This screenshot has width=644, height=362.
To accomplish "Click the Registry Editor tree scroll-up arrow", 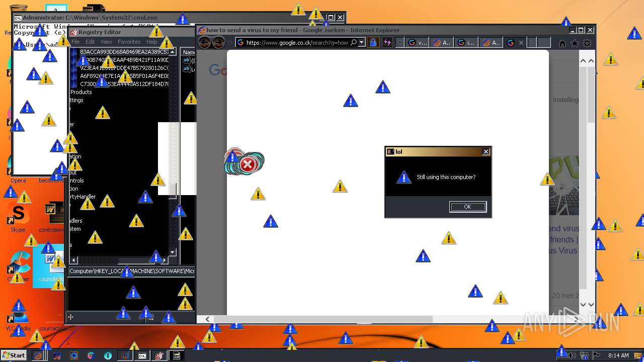I will tap(173, 52).
